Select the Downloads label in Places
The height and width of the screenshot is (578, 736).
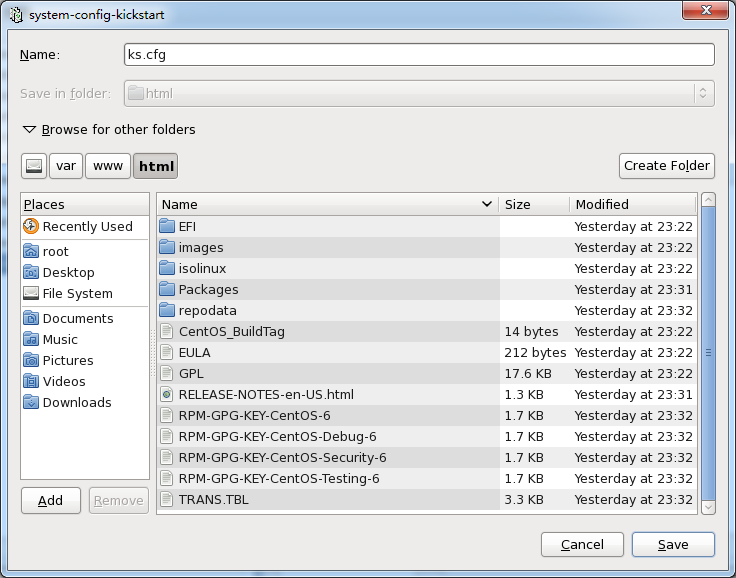click(77, 402)
